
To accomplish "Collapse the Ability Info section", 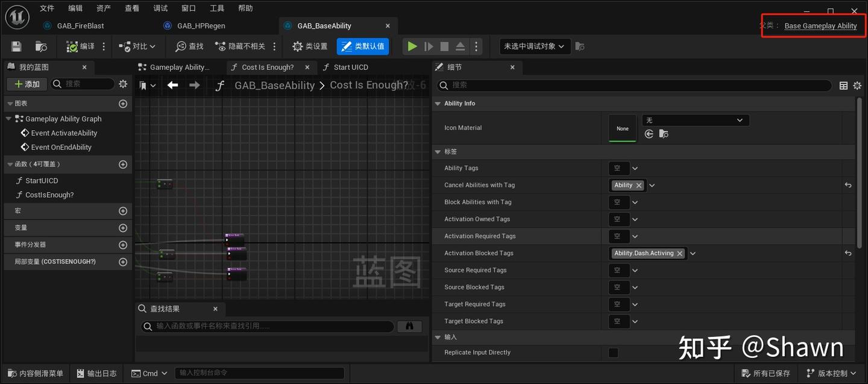I will coord(438,103).
